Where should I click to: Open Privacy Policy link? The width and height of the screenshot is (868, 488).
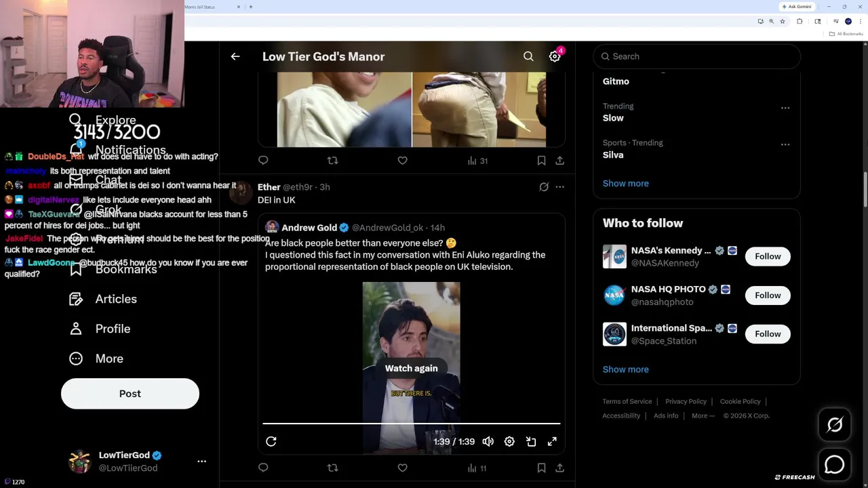click(x=686, y=401)
